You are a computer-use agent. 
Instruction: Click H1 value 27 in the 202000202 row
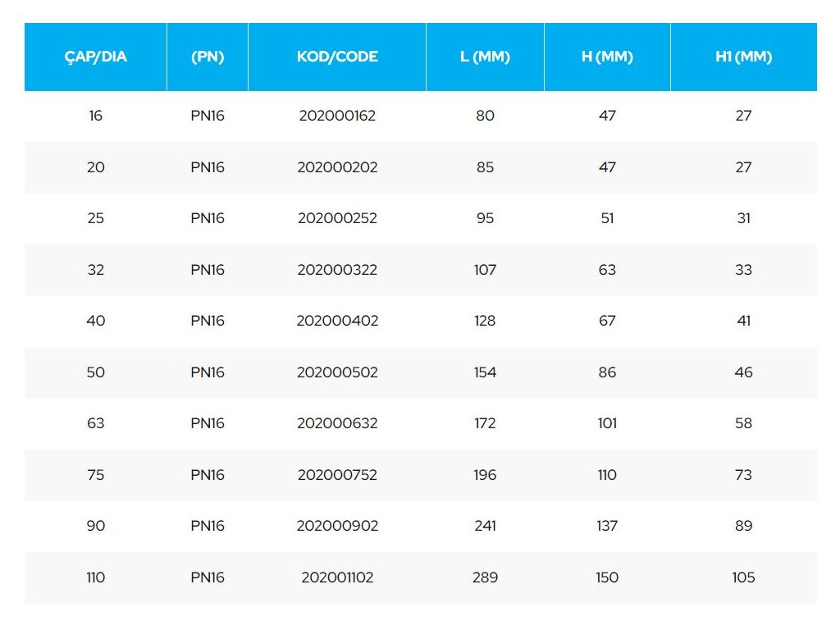point(743,167)
